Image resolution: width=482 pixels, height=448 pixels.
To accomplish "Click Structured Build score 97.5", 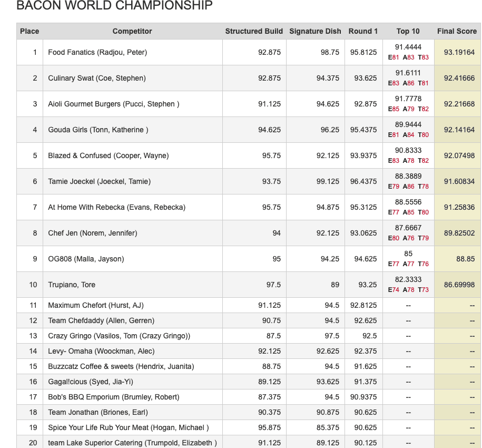I will 273,285.
